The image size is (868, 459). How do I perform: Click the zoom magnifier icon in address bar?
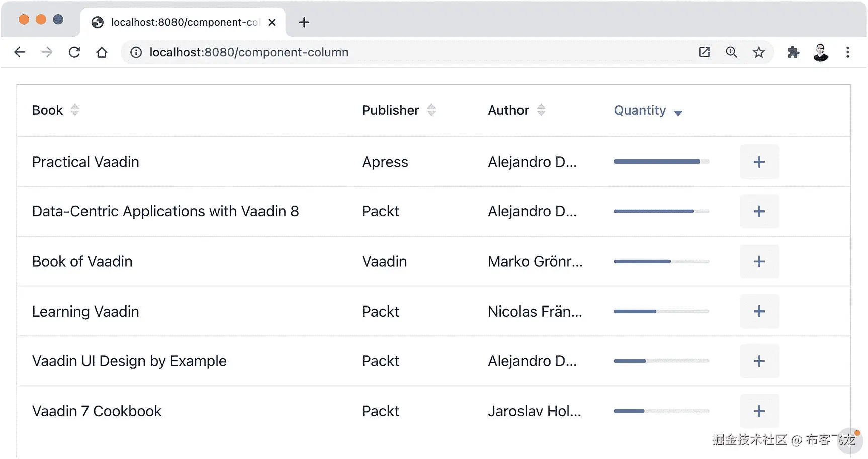731,52
